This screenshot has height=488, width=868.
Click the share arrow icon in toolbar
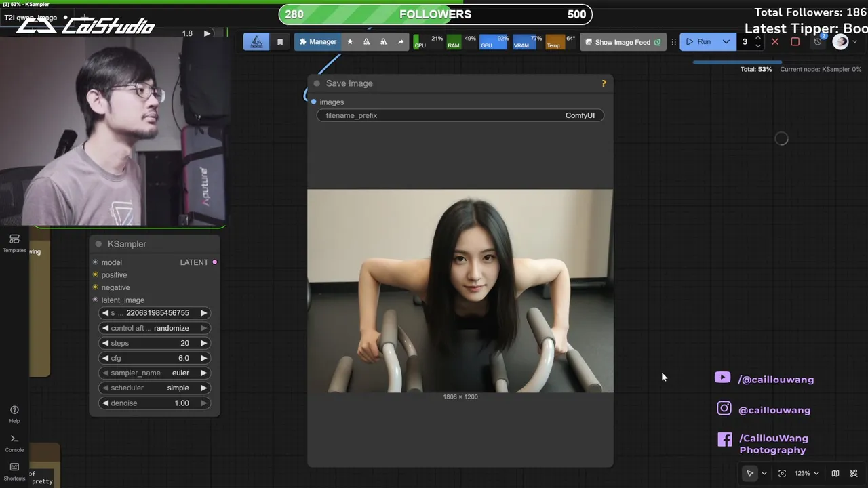tap(401, 42)
